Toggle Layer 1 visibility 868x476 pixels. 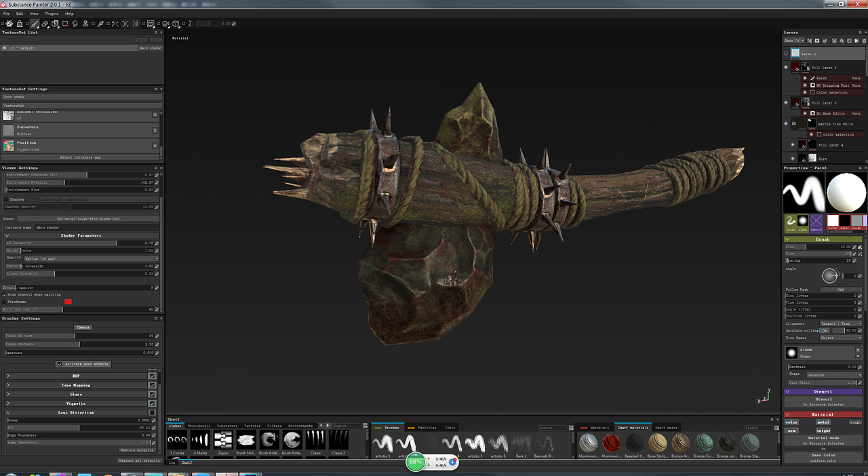(x=787, y=53)
